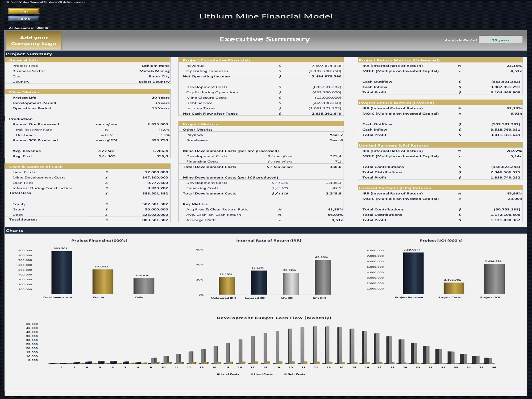The width and height of the screenshot is (532, 399).
Task: Click the Add your Company Logo placeholder
Action: [x=34, y=40]
